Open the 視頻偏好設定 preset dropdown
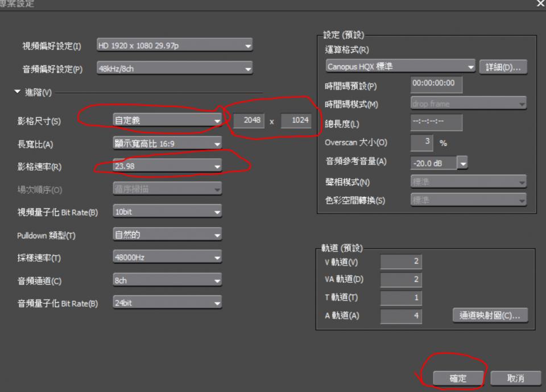 tap(175, 46)
